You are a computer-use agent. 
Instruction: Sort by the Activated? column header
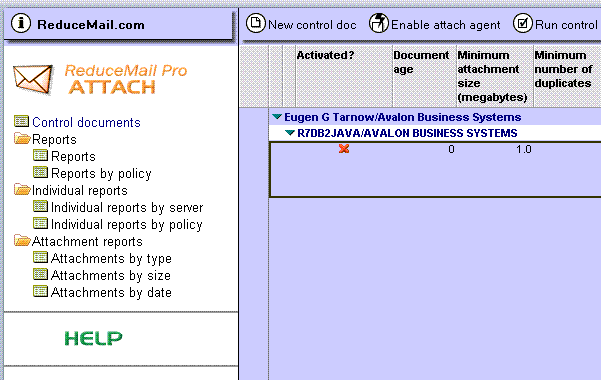point(344,76)
